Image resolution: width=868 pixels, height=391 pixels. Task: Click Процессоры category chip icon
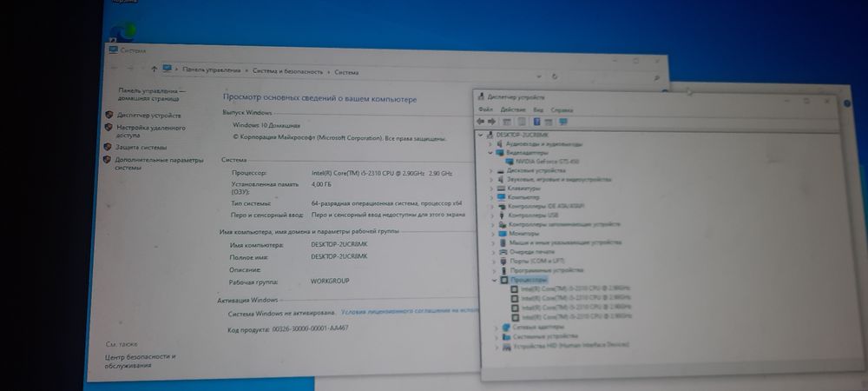click(x=503, y=281)
